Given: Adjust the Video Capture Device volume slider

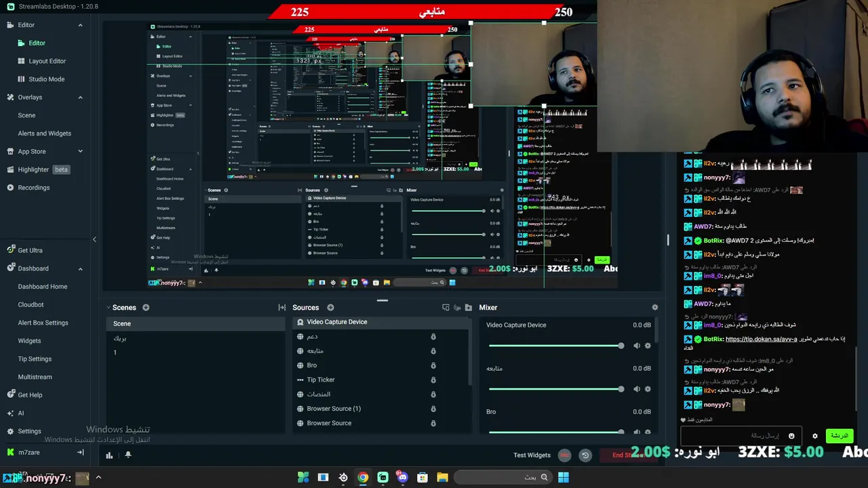Looking at the screenshot, I should [555, 346].
